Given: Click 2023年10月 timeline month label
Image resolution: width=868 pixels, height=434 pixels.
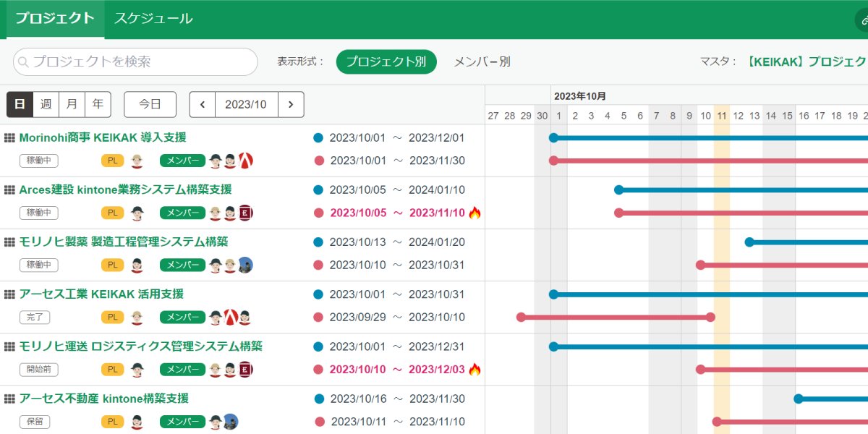Looking at the screenshot, I should (580, 96).
